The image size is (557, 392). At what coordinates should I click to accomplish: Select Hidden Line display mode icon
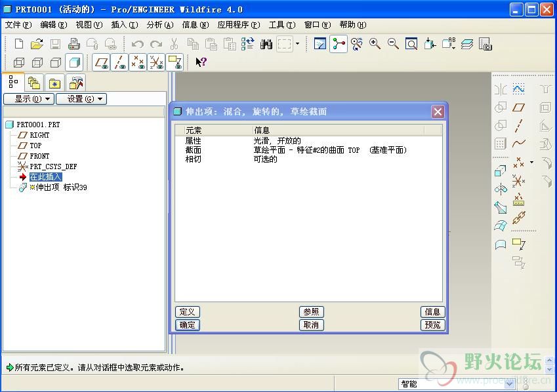coord(37,63)
